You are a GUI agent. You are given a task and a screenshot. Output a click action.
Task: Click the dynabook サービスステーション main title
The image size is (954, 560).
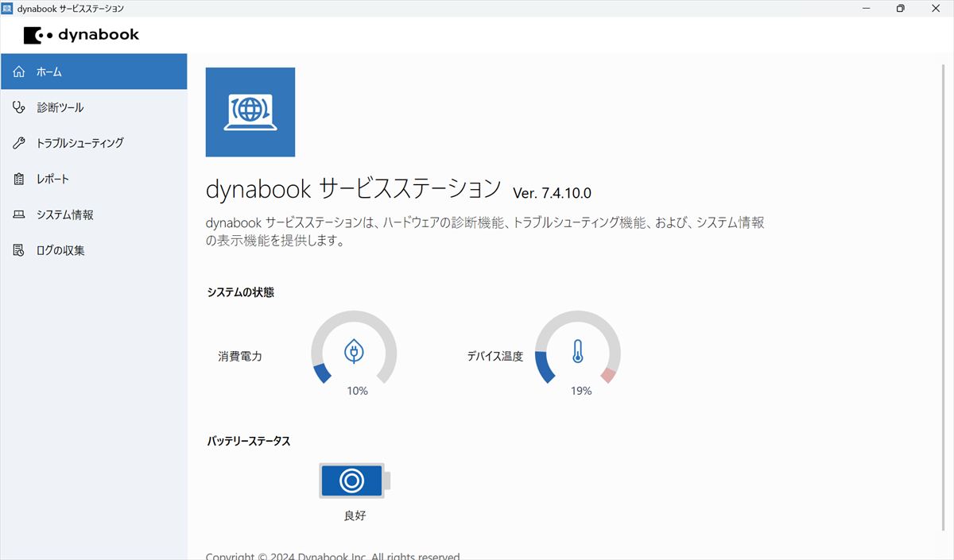click(354, 189)
